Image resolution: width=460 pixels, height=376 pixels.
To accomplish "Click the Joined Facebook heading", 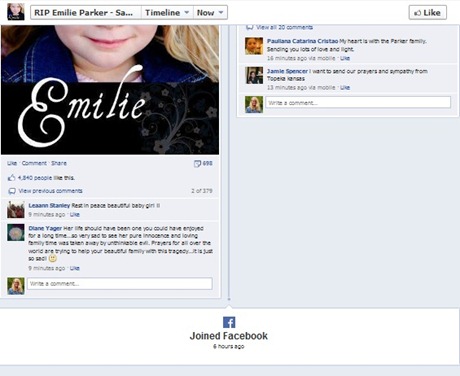I will coord(229,336).
